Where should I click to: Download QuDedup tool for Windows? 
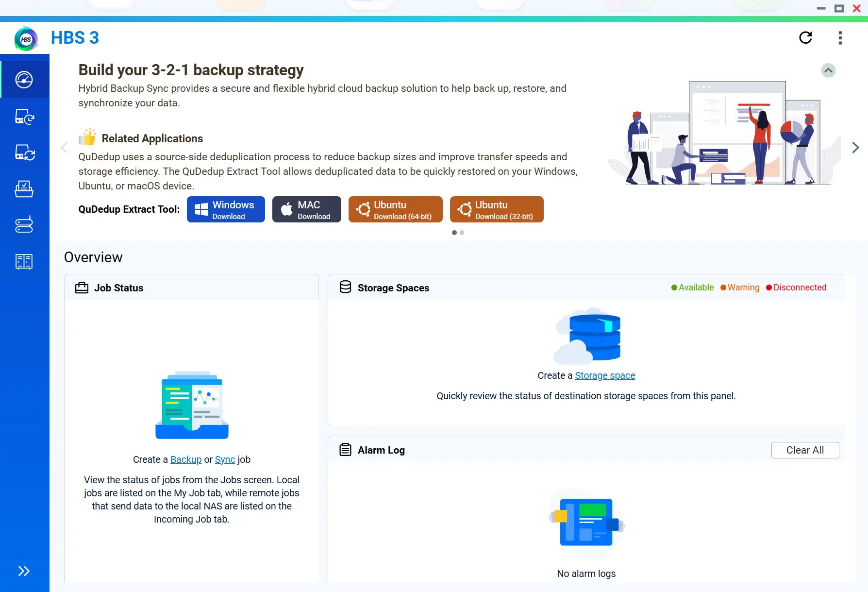click(x=226, y=209)
